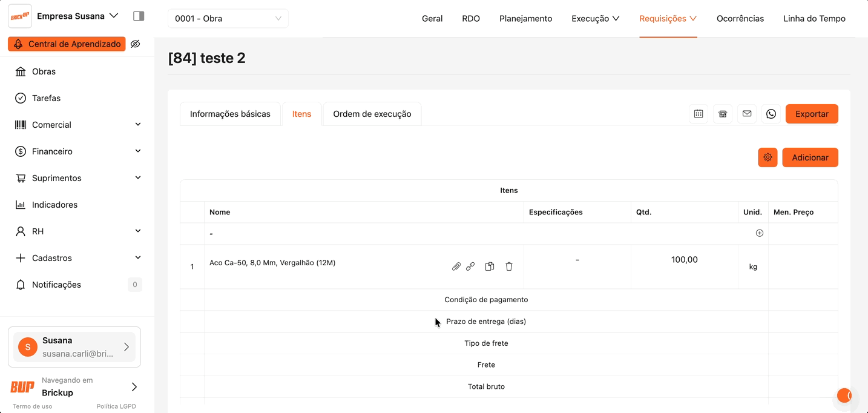Send by email using envelope icon
The image size is (868, 413).
pyautogui.click(x=747, y=114)
